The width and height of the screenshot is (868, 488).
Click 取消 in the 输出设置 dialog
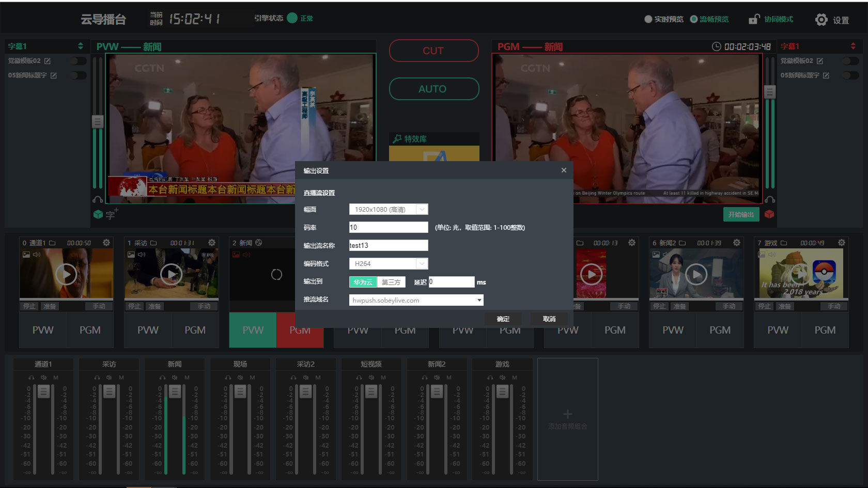pyautogui.click(x=549, y=319)
